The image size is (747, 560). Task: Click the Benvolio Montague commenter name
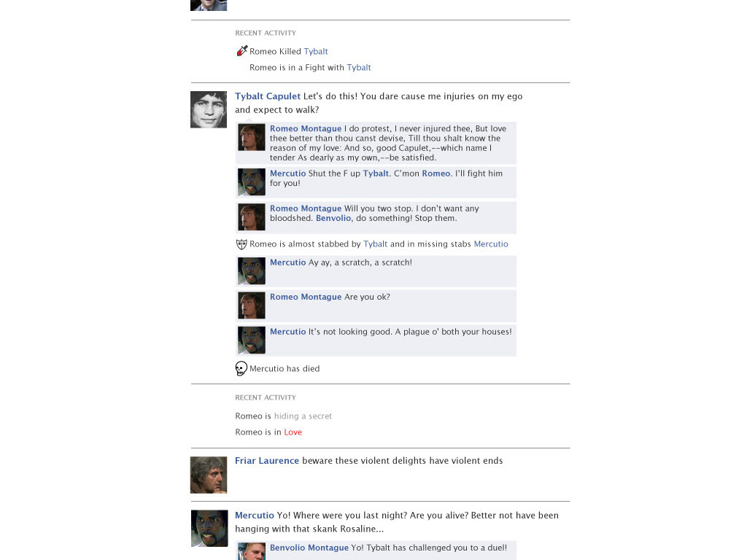309,548
